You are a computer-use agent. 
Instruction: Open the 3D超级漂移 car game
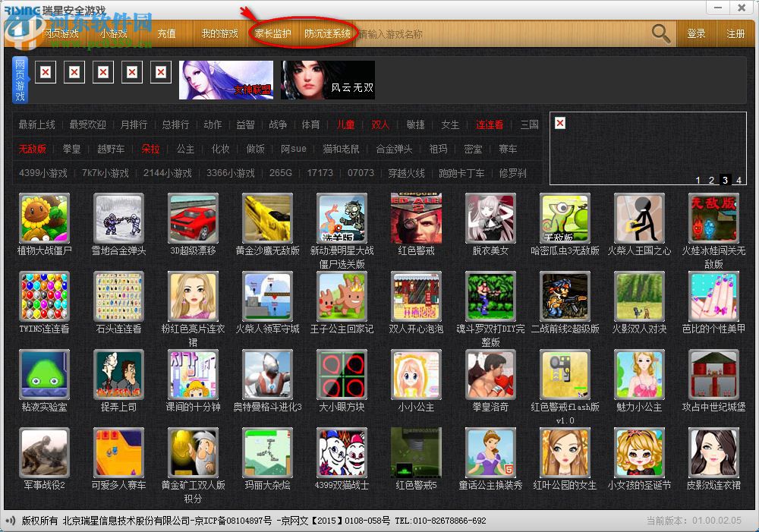click(x=193, y=219)
